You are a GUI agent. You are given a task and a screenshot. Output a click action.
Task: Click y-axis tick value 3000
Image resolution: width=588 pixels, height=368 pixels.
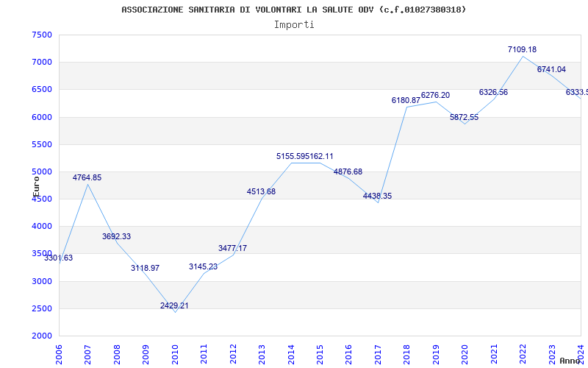point(42,281)
